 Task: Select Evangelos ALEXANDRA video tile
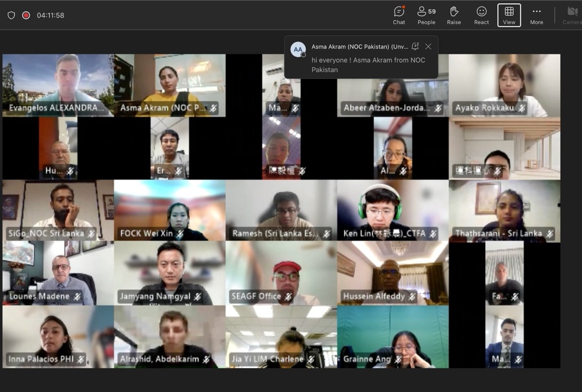point(58,85)
